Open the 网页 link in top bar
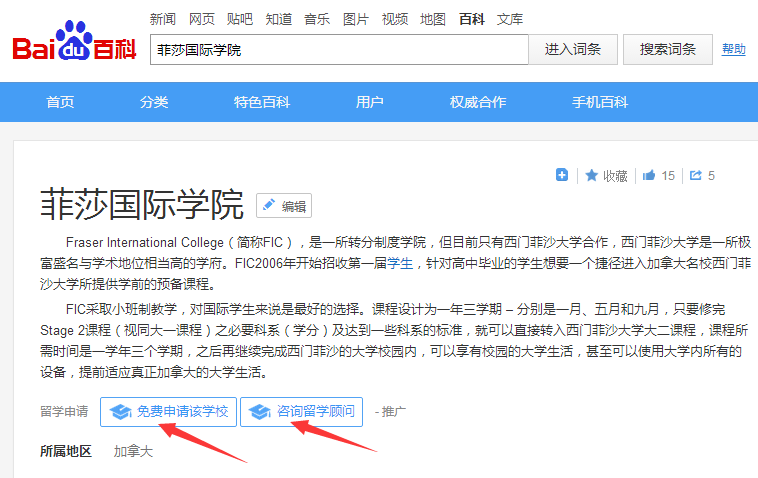 pyautogui.click(x=201, y=19)
